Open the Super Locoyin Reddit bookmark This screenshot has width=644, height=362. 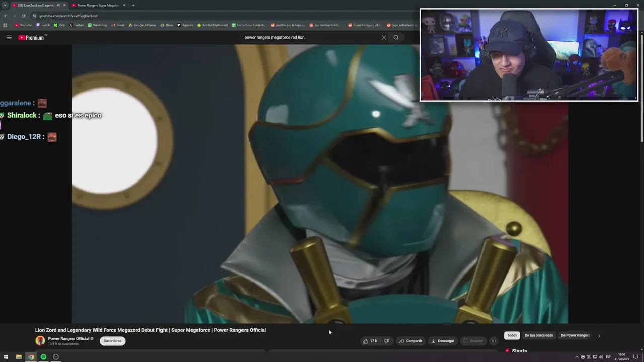pos(365,25)
